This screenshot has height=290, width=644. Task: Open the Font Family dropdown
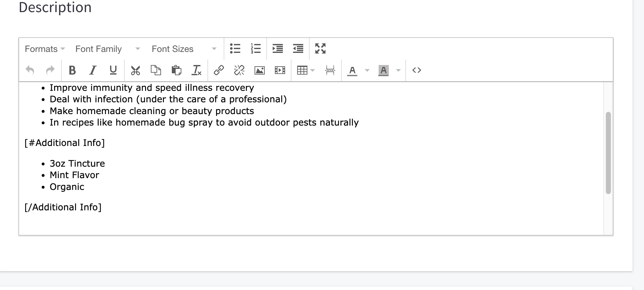click(x=108, y=49)
